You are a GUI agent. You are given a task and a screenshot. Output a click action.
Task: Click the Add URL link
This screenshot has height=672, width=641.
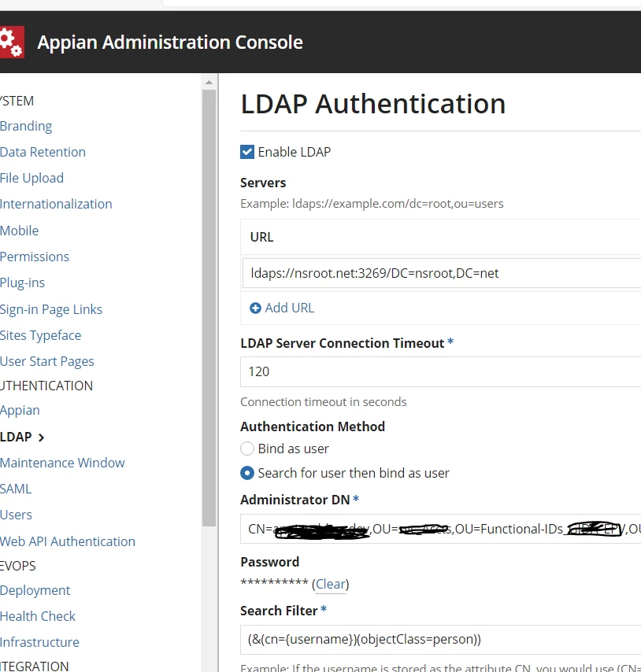pyautogui.click(x=290, y=308)
